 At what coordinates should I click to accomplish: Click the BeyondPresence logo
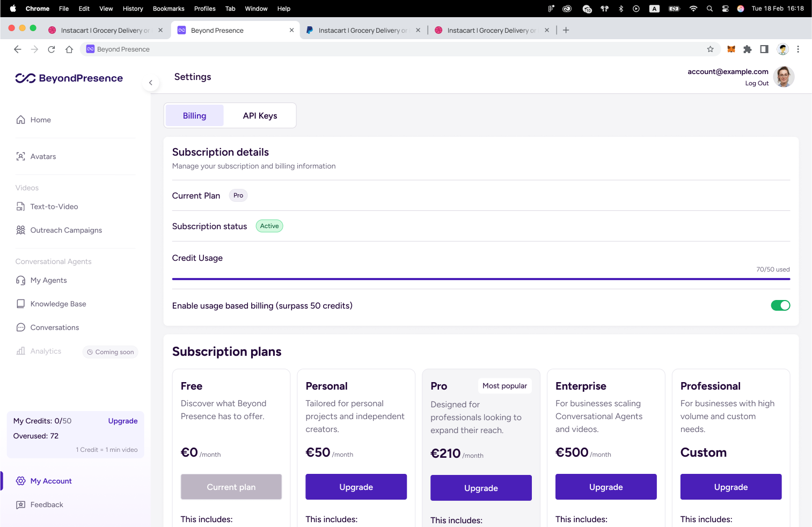(69, 78)
